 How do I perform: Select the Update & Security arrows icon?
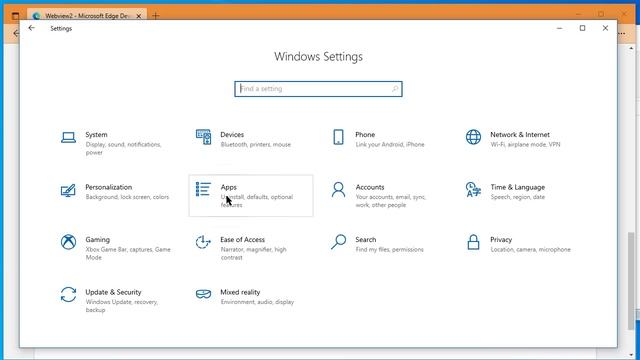point(68,295)
